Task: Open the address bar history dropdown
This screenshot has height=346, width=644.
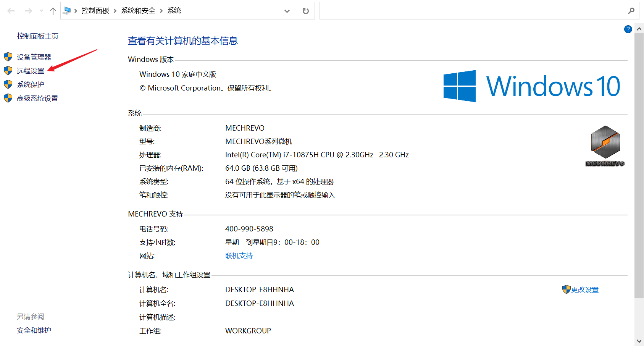Action: pyautogui.click(x=287, y=11)
